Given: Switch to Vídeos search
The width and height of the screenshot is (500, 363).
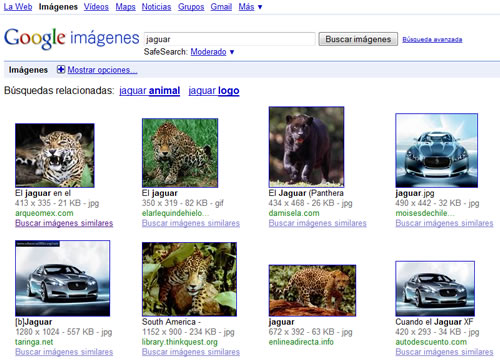Looking at the screenshot, I should [96, 7].
